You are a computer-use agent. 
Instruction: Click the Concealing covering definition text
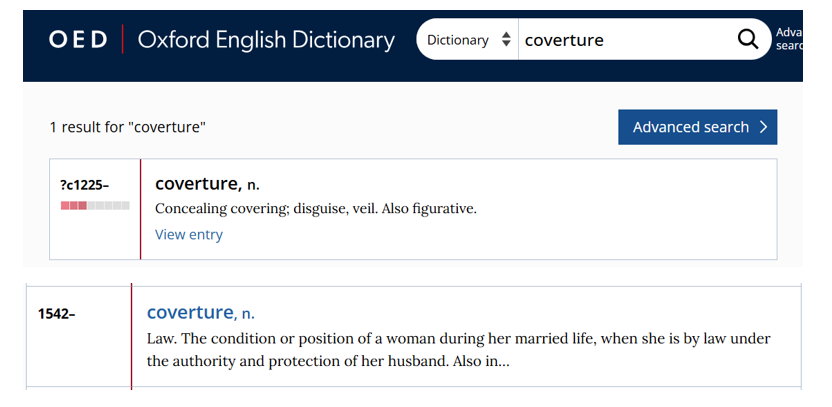click(x=316, y=209)
